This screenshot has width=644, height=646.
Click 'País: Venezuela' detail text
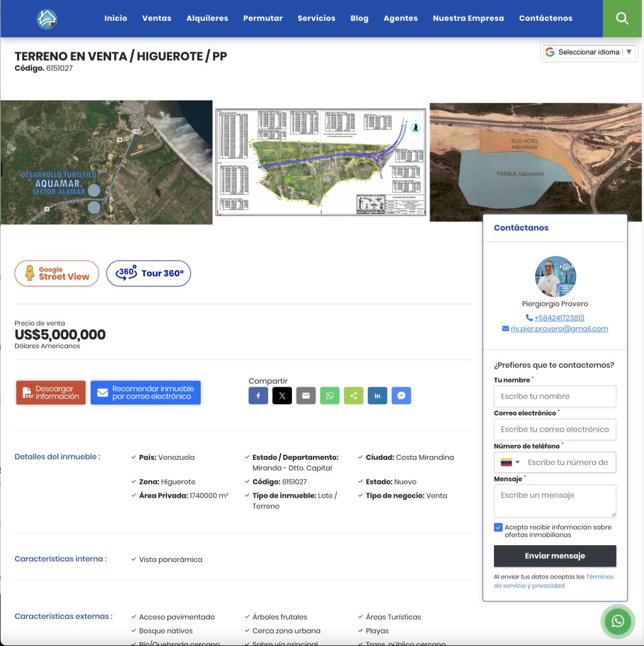(x=167, y=457)
